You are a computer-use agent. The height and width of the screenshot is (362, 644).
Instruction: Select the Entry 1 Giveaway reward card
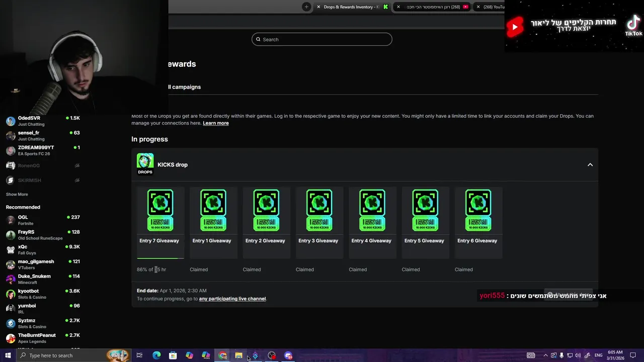coord(213,223)
